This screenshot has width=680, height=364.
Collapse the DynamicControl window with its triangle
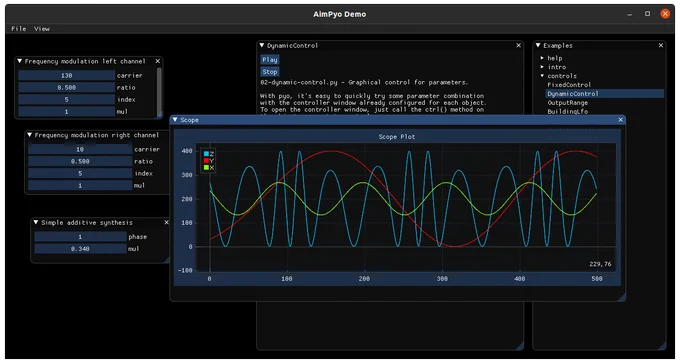tap(262, 46)
